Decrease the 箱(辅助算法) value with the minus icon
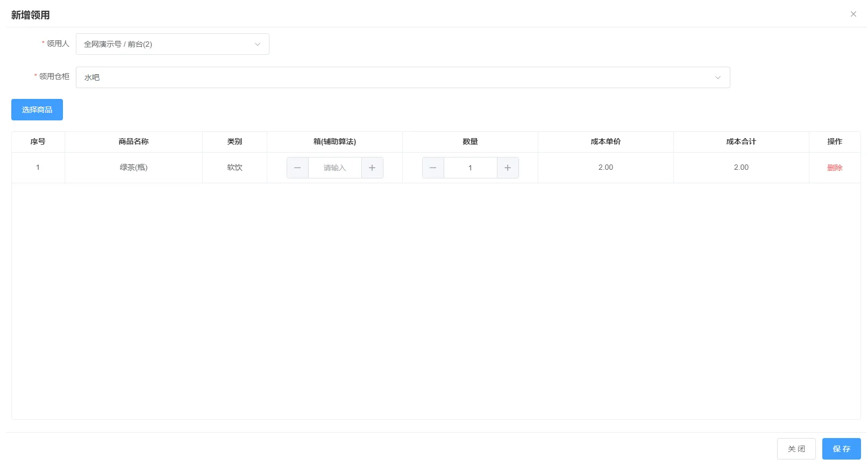Screen dimensions: 868x466 pos(297,168)
